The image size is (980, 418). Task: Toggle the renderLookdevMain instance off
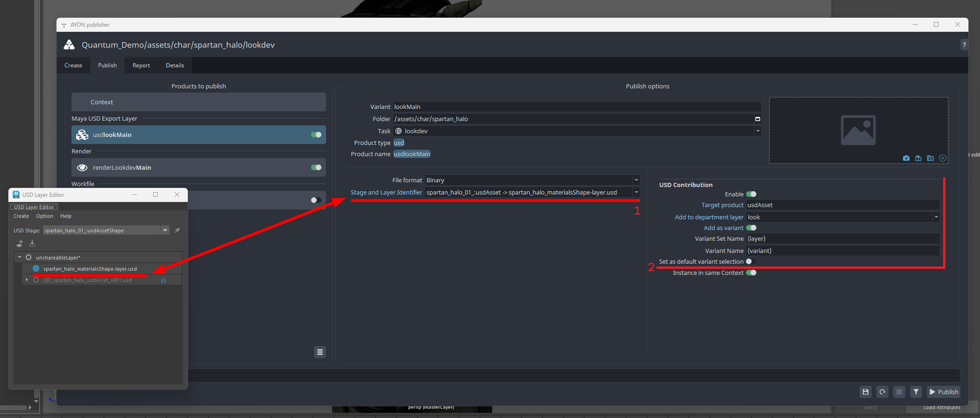[316, 167]
